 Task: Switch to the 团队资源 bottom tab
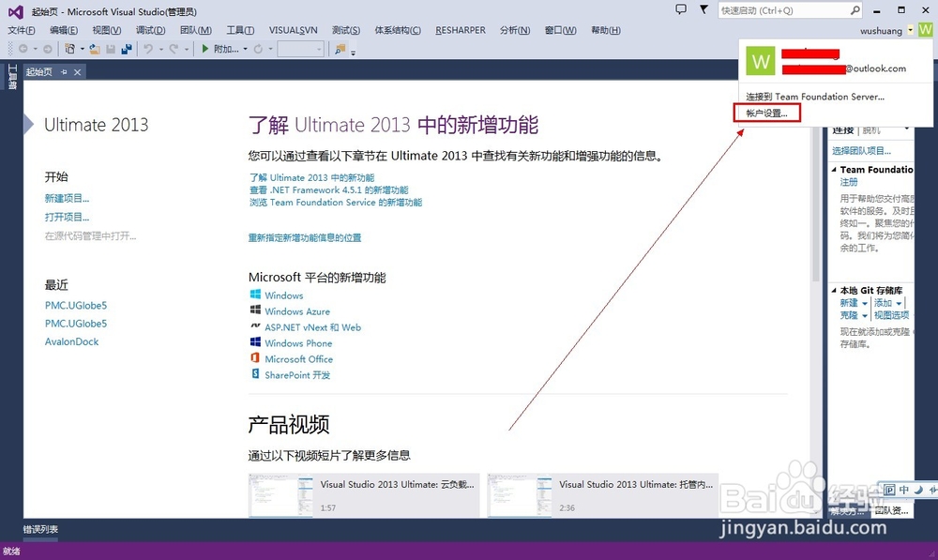891,510
